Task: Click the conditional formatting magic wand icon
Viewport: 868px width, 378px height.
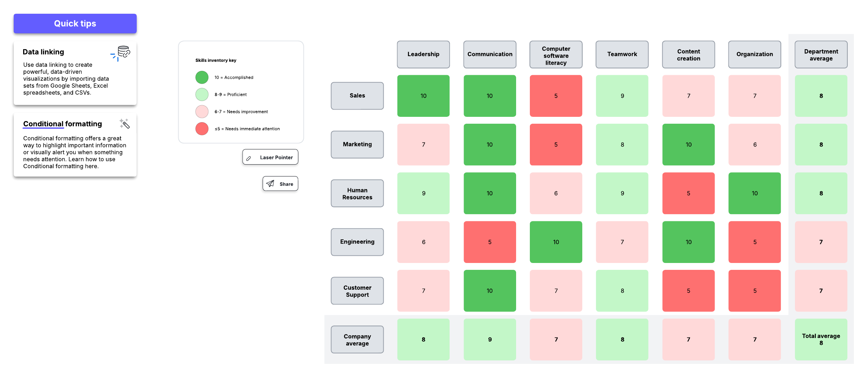Action: click(x=124, y=124)
